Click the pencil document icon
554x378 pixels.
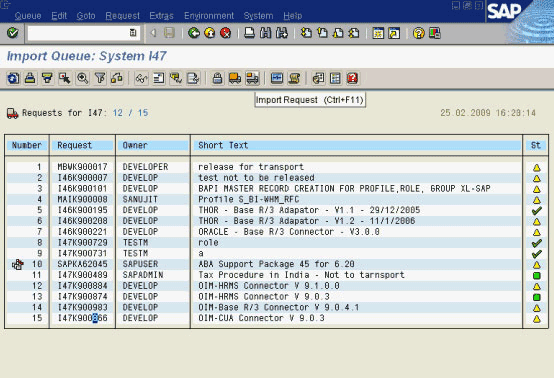[x=193, y=78]
